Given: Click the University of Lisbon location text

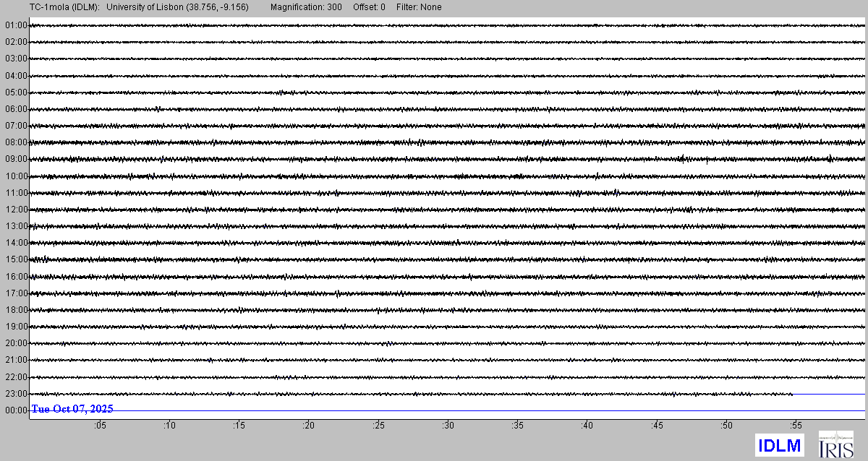Looking at the screenshot, I should click(178, 7).
